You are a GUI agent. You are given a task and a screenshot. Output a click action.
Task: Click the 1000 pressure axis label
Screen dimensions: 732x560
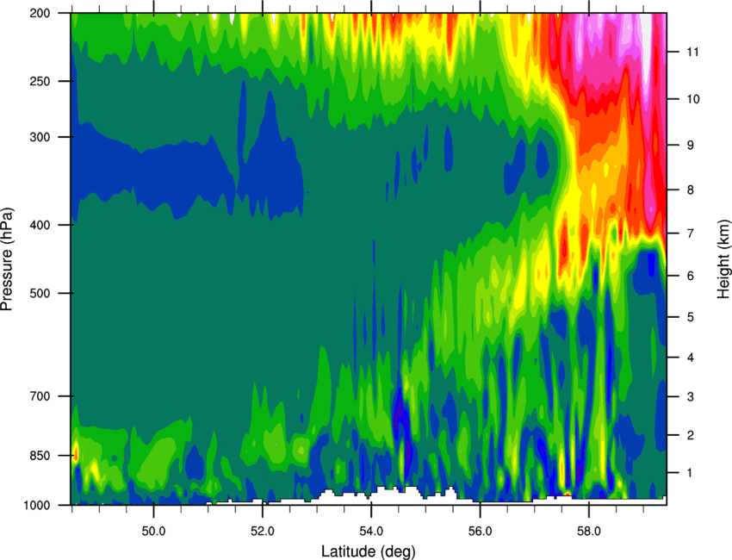click(37, 506)
